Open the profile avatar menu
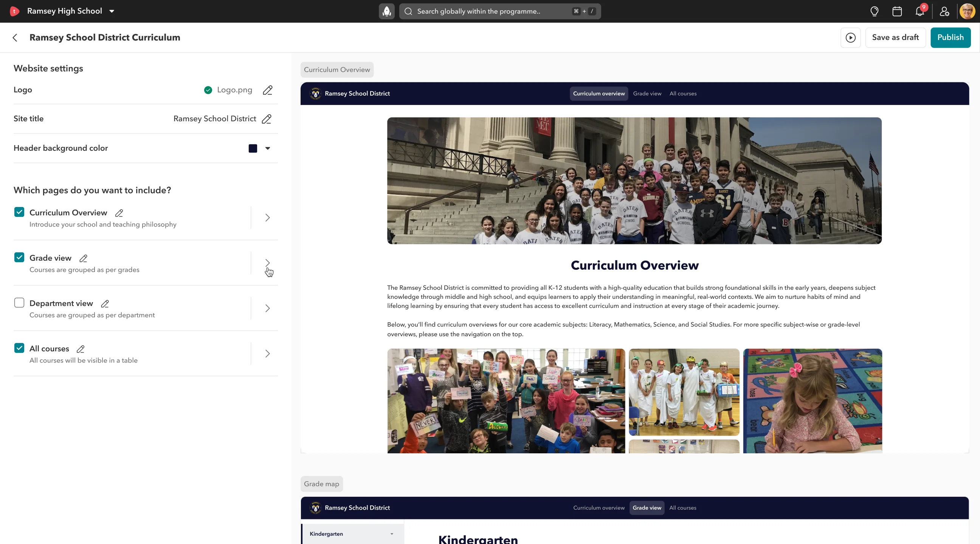Screen dimensions: 980x544 (x=967, y=11)
